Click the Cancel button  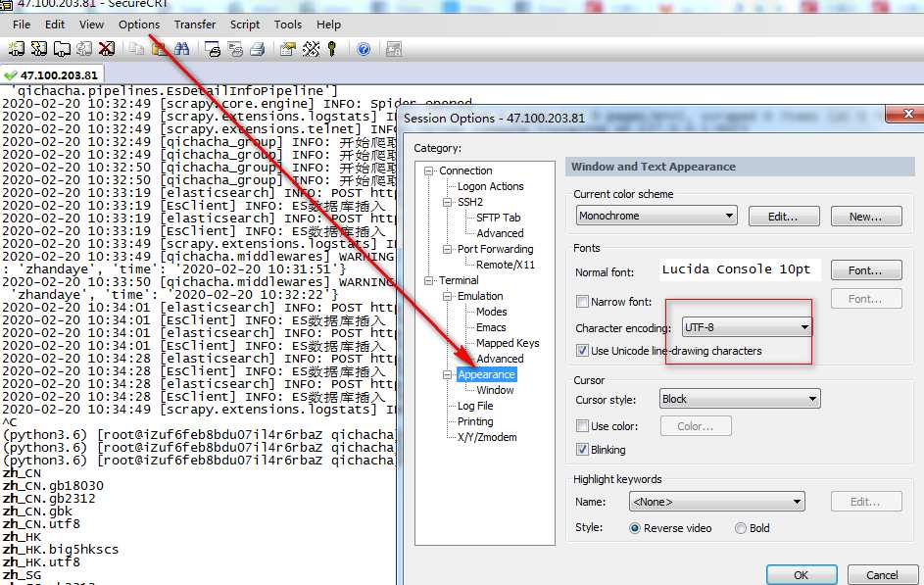[882, 575]
